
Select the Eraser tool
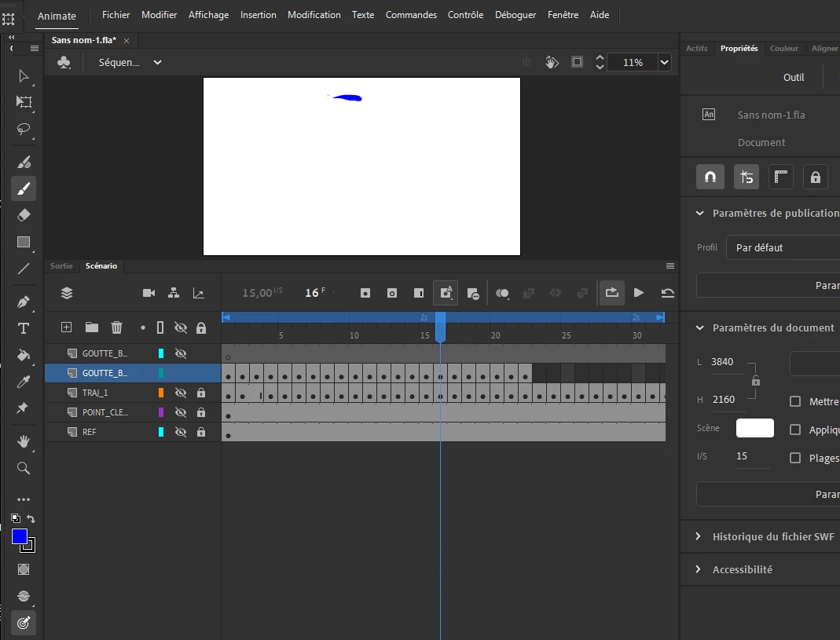[24, 215]
